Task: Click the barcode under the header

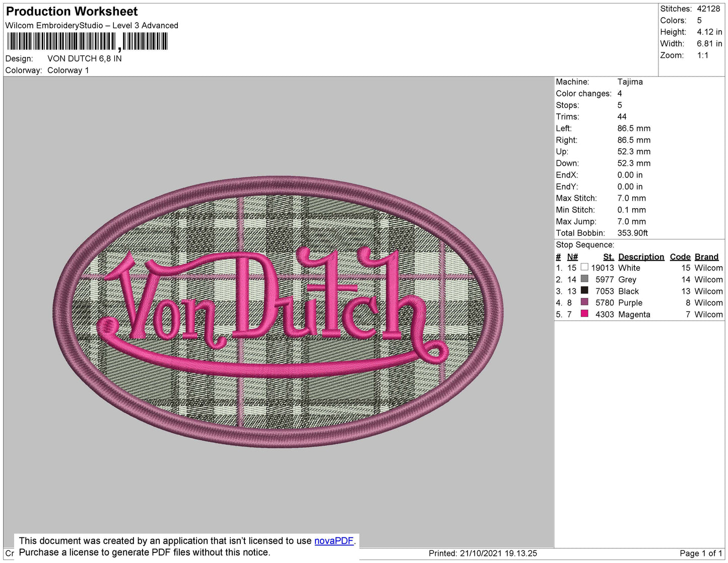Action: pos(87,41)
